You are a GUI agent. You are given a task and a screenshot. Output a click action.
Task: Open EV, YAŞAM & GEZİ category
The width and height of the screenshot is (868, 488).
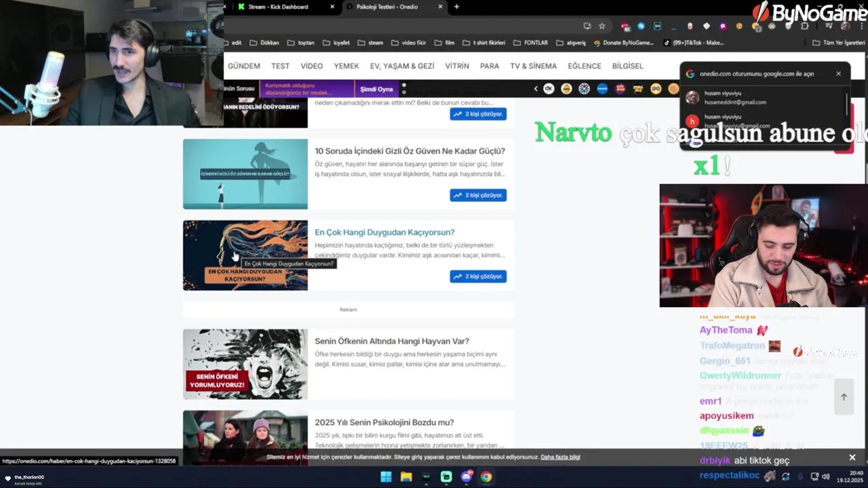[402, 66]
